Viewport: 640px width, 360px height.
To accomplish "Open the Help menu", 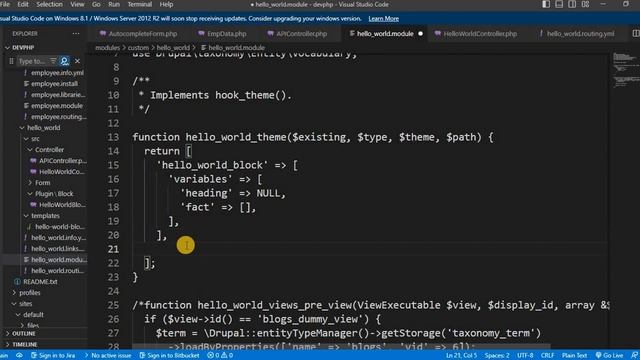I will (166, 4).
